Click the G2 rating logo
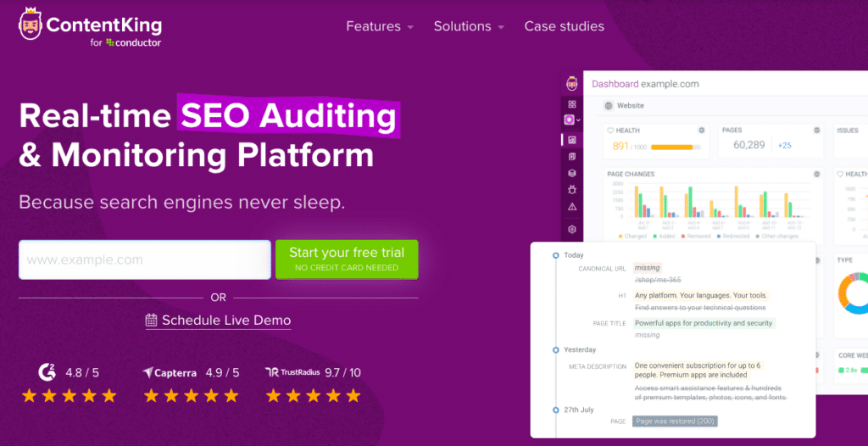Image resolution: width=868 pixels, height=446 pixels. (x=47, y=371)
